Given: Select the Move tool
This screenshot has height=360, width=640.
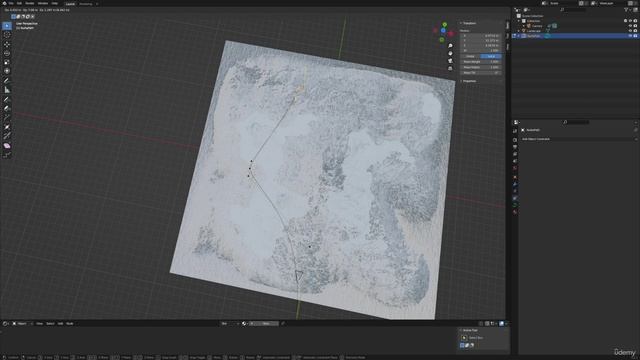Looking at the screenshot, I should (7, 44).
